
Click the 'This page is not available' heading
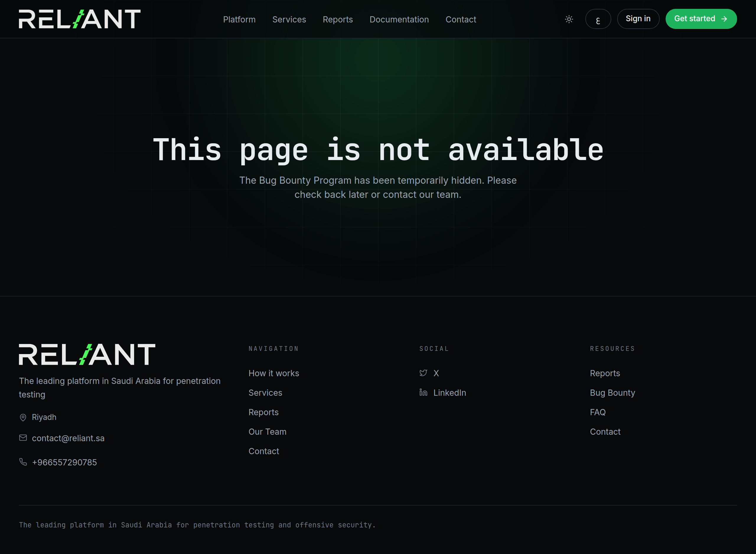click(x=378, y=150)
